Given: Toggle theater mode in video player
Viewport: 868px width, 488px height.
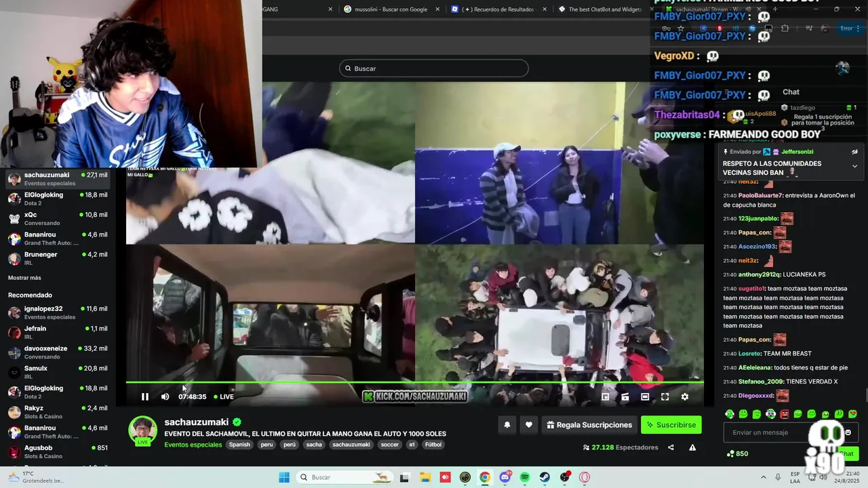Looking at the screenshot, I should pyautogui.click(x=645, y=396).
